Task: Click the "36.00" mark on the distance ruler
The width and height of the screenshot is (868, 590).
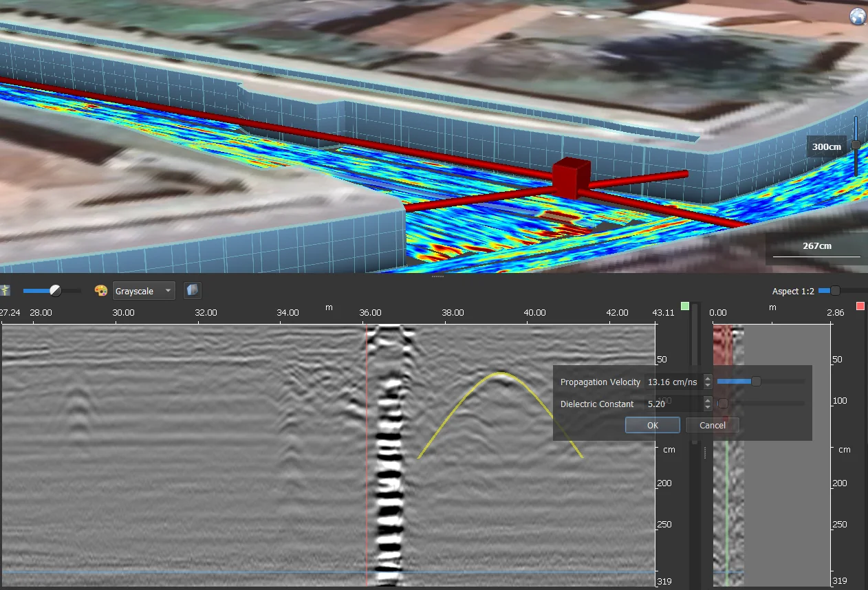Action: coord(370,313)
